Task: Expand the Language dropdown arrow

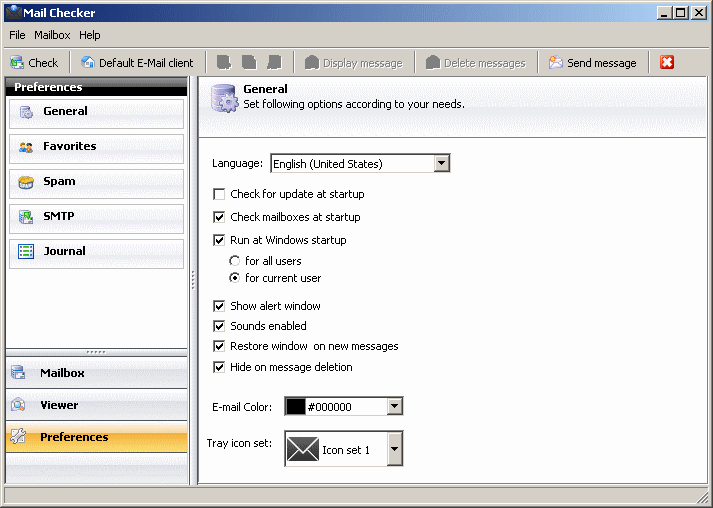Action: (441, 163)
